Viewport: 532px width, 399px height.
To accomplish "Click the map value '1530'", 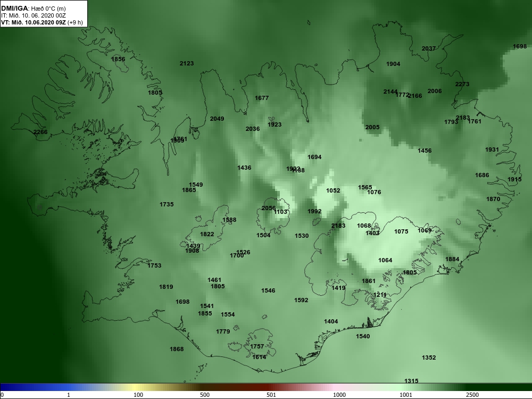I will [x=302, y=236].
